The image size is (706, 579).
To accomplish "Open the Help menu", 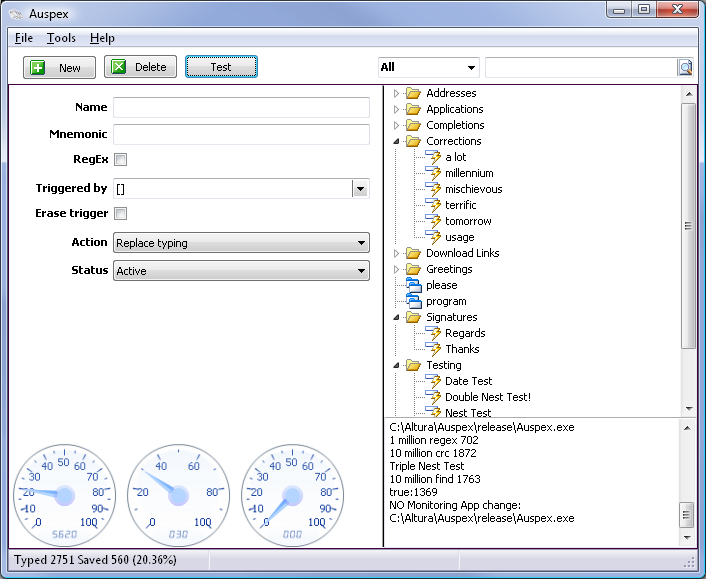I will click(x=102, y=38).
